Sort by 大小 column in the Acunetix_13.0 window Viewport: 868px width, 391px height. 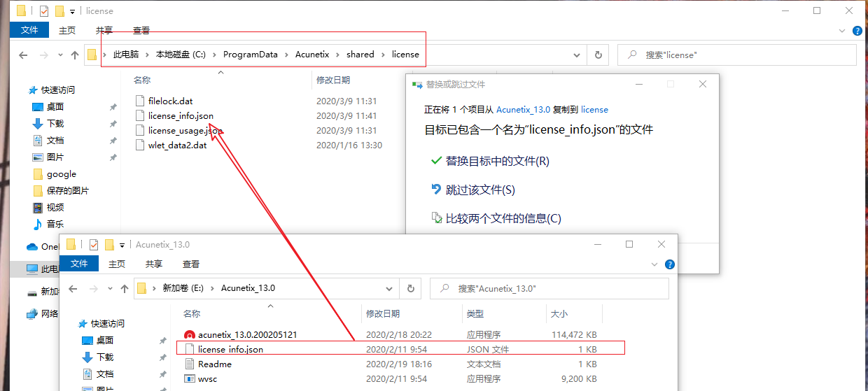point(559,314)
